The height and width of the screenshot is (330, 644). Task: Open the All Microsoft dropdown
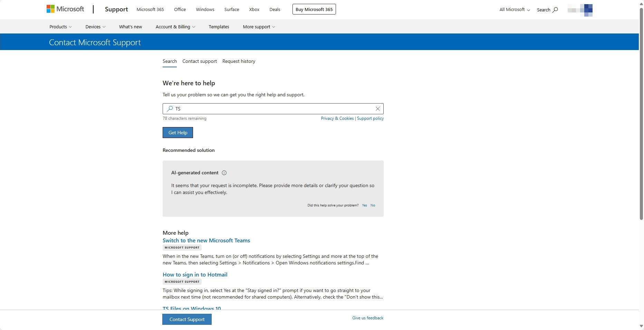pos(515,10)
